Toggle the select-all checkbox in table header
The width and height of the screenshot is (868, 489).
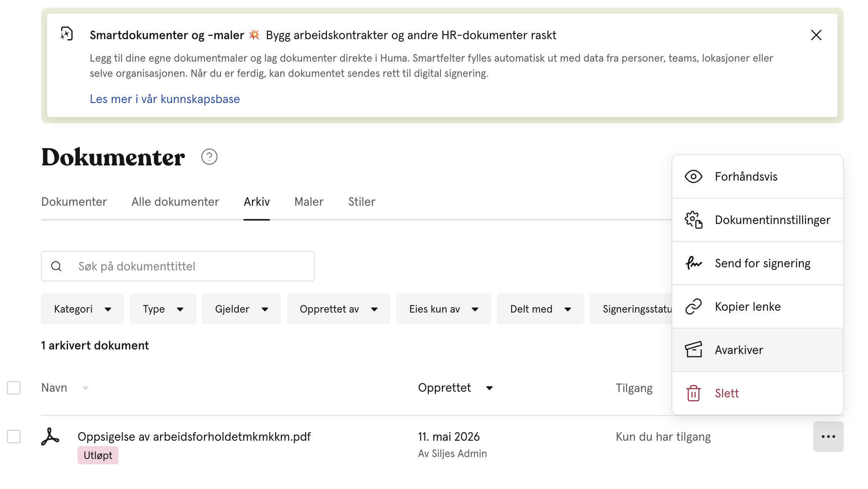pyautogui.click(x=14, y=388)
